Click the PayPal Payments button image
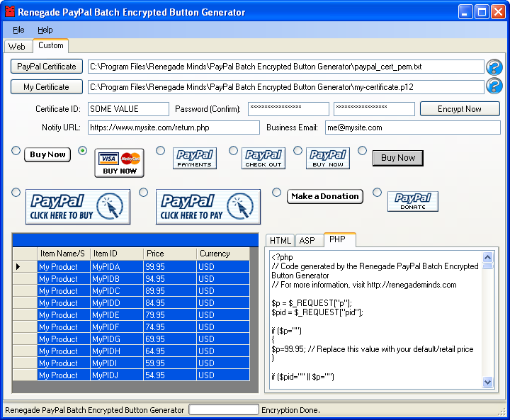The image size is (510, 420). [x=195, y=159]
